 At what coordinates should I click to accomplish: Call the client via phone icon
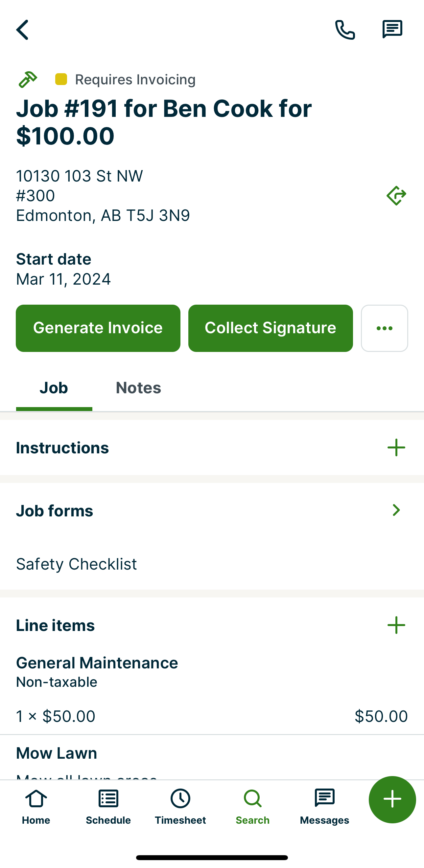pos(345,30)
